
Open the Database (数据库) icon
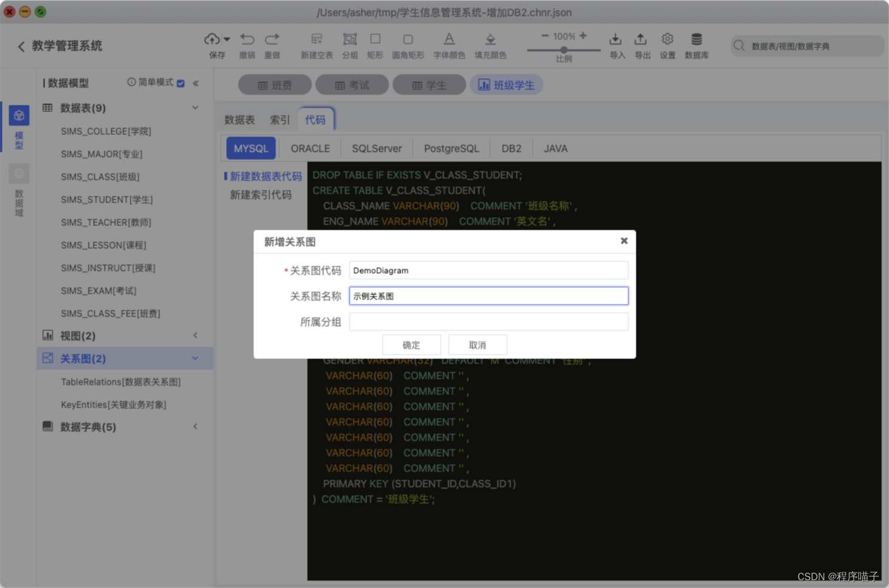pos(697,39)
